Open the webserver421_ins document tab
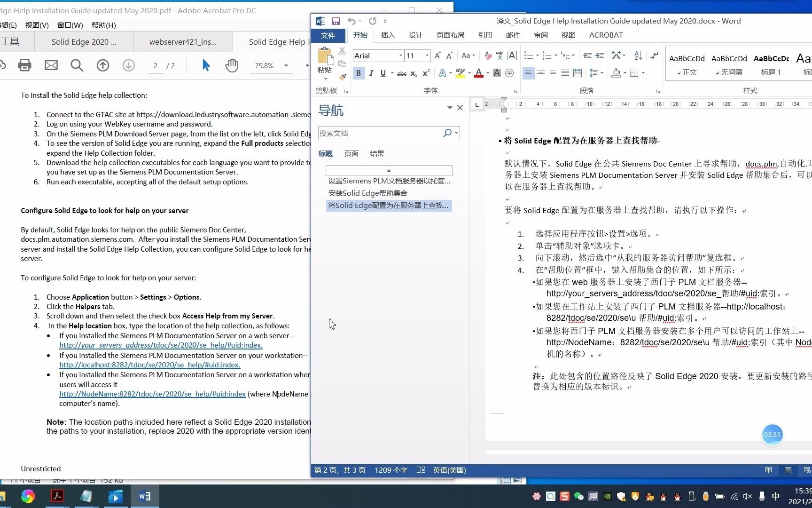812x508 pixels. [183, 41]
